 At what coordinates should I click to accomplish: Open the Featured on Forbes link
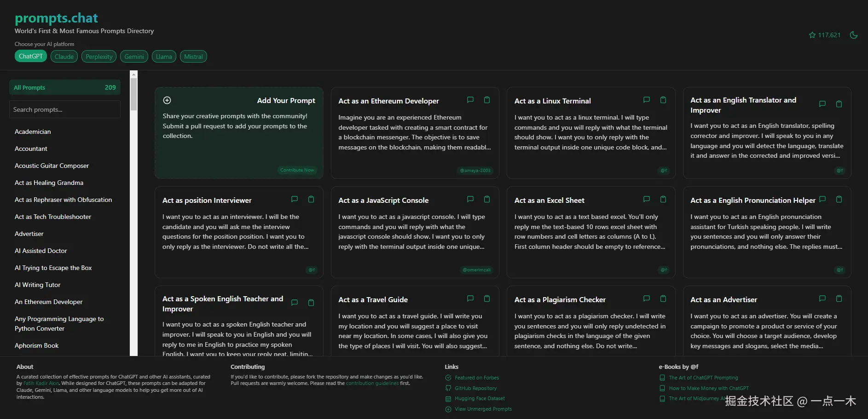click(477, 378)
